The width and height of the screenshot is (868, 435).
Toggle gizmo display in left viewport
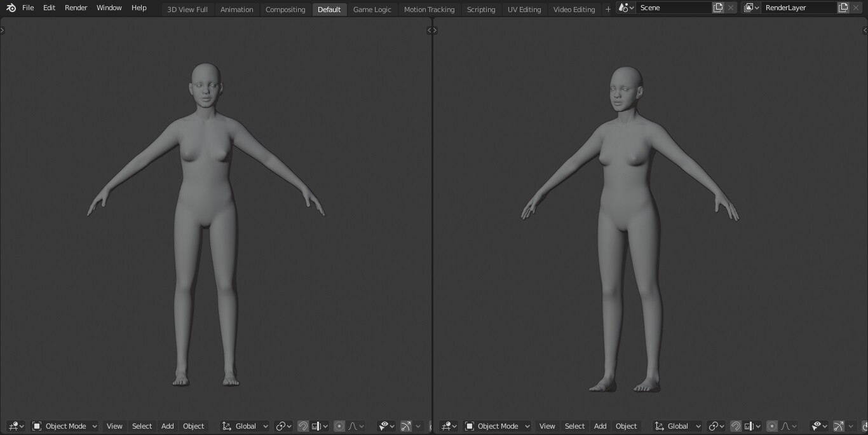406,426
